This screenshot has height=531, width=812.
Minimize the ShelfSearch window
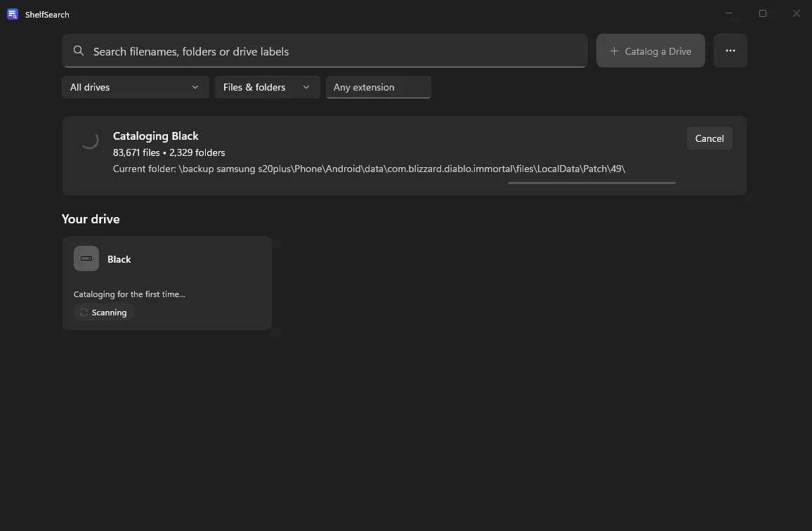[x=729, y=13]
